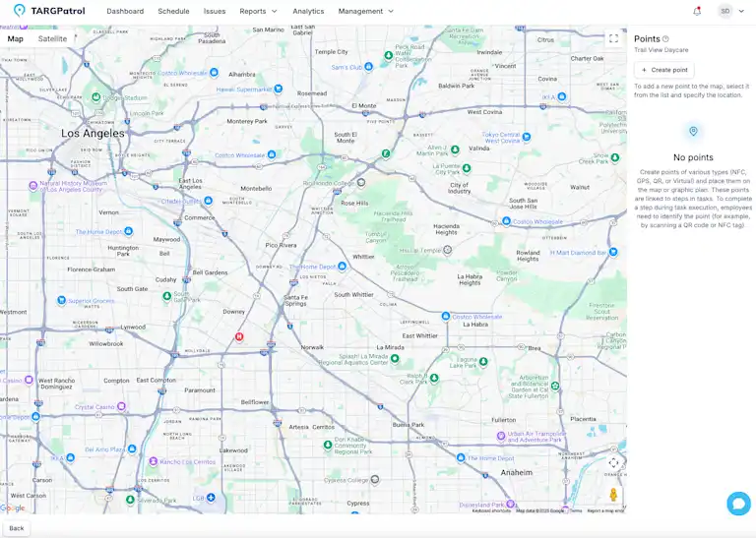Image resolution: width=756 pixels, height=538 pixels.
Task: Click the Points help icon
Action: click(665, 39)
